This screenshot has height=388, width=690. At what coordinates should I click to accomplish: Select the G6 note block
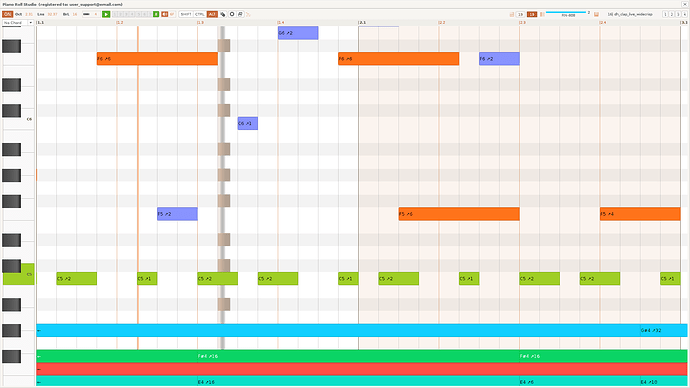tap(298, 33)
